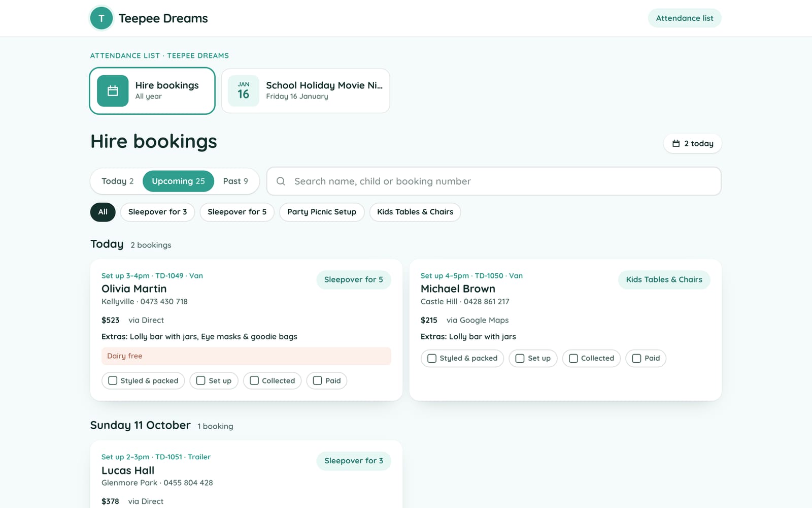812x508 pixels.
Task: Click Sleepover for 5 tag on Olivia's card
Action: click(354, 280)
